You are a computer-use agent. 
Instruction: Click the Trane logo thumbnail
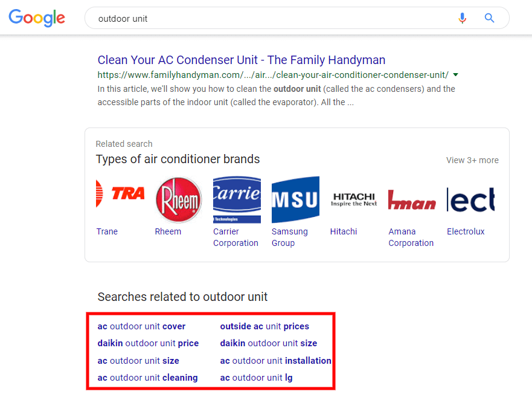(120, 199)
